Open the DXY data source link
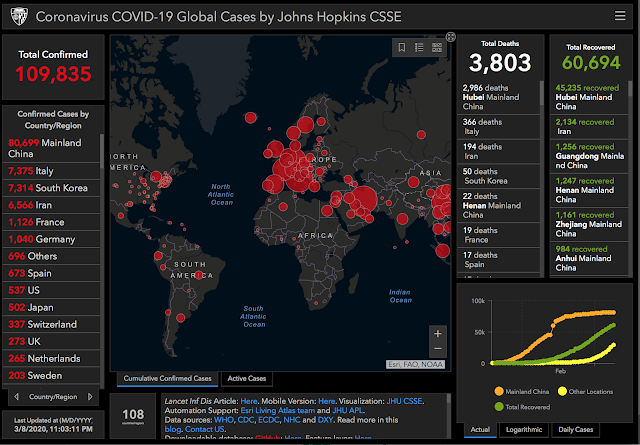Viewport: 640px width, 445px height. coord(325,420)
